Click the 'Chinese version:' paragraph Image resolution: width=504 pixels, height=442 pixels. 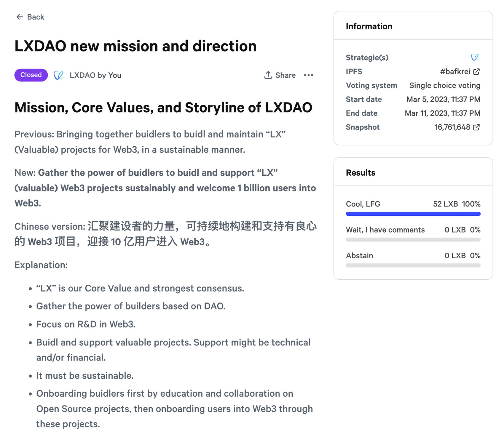166,234
